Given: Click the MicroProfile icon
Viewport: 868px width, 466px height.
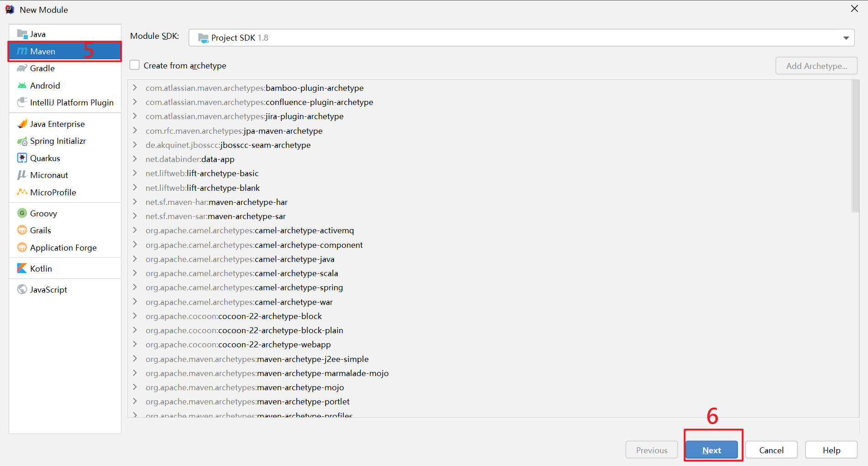Looking at the screenshot, I should point(22,192).
